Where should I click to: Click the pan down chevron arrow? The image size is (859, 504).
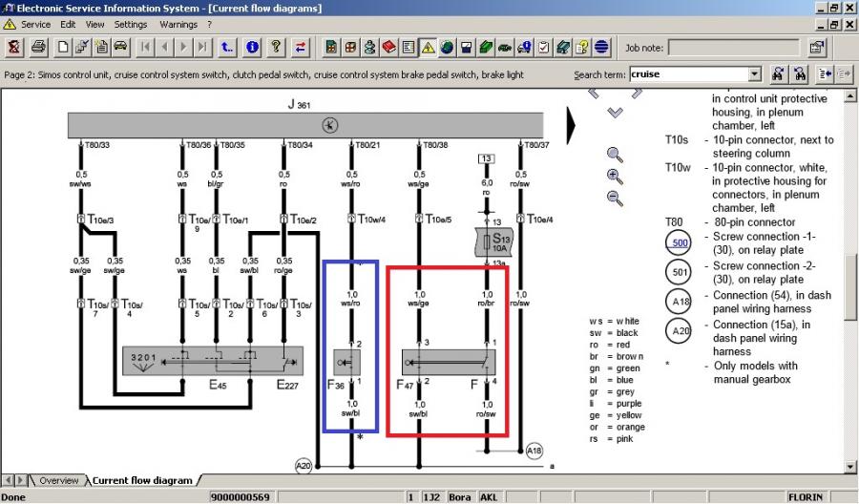pos(615,113)
